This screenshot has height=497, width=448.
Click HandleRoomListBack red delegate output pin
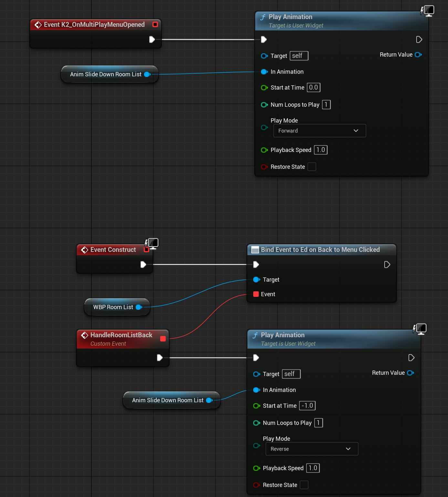click(x=163, y=339)
